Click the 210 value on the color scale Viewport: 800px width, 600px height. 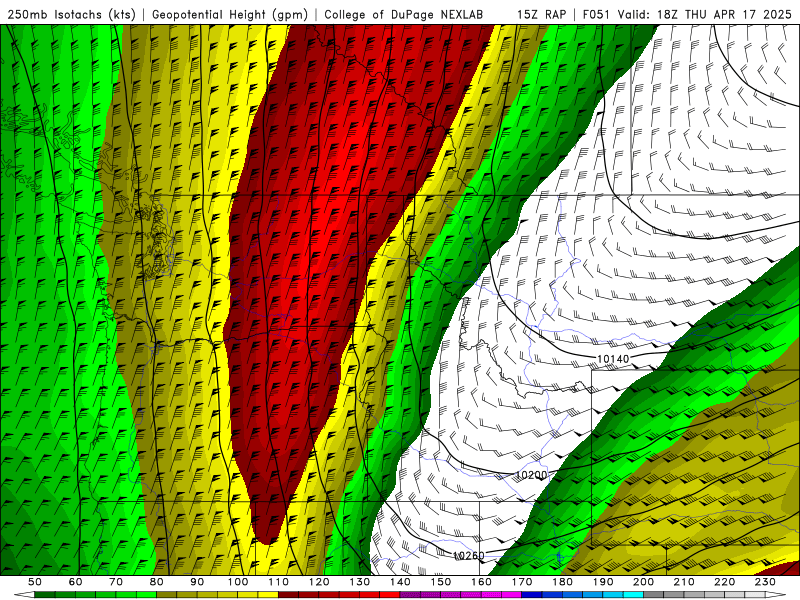click(684, 582)
